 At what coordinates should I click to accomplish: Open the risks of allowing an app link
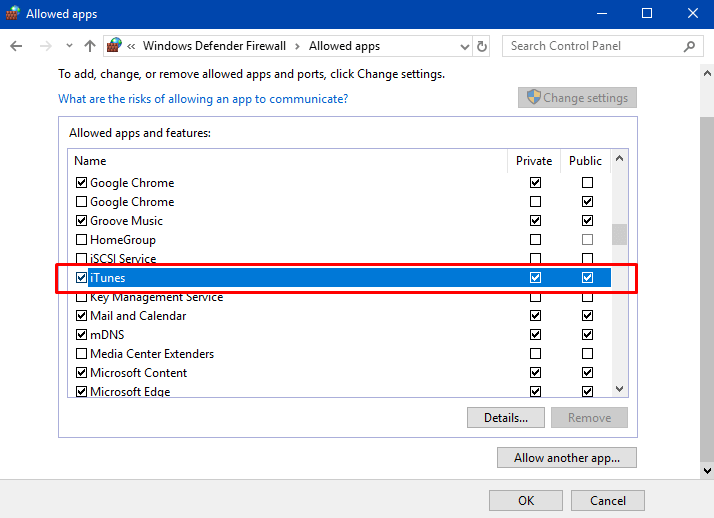203,99
